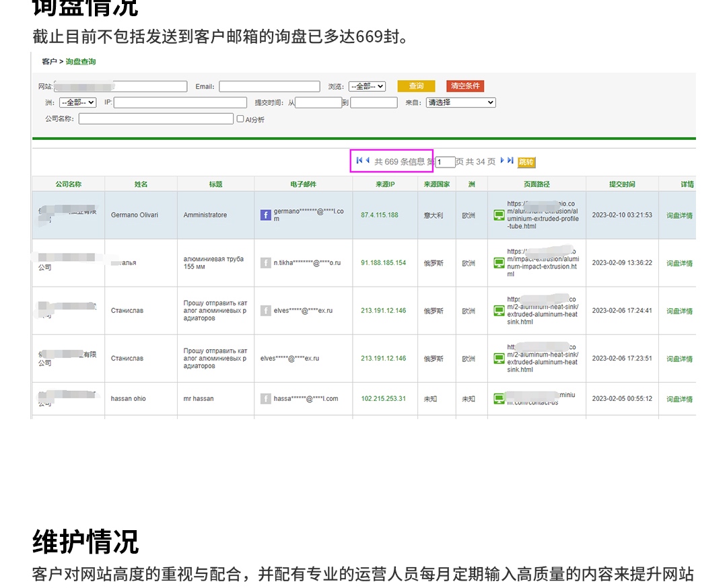Image resolution: width=727 pixels, height=588 pixels.
Task: Click monitor icon in the 03:21:53 row
Action: tap(499, 215)
